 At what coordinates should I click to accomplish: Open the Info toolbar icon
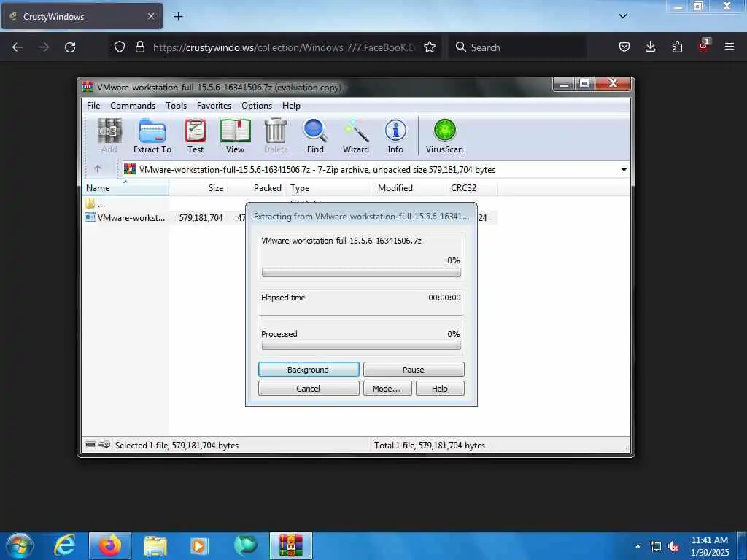[x=395, y=136]
